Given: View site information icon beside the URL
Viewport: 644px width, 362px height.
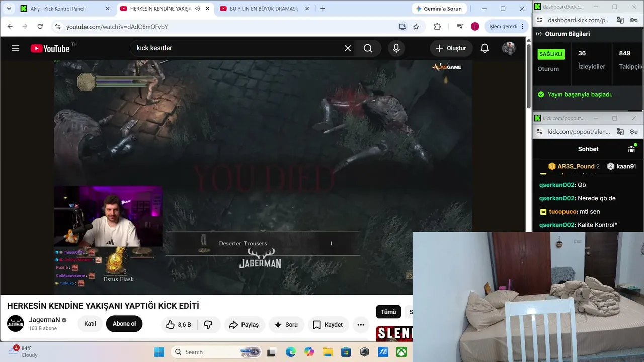Looking at the screenshot, I should coord(57,27).
